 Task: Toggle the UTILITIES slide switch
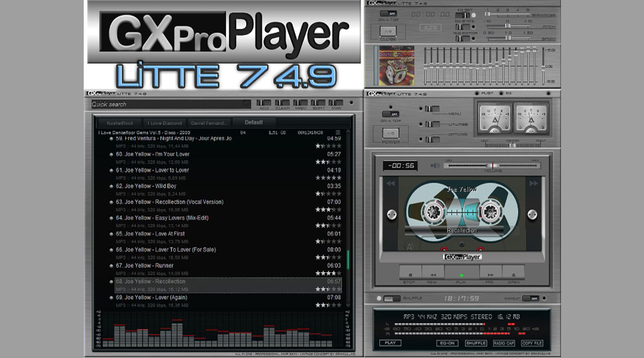[x=432, y=124]
